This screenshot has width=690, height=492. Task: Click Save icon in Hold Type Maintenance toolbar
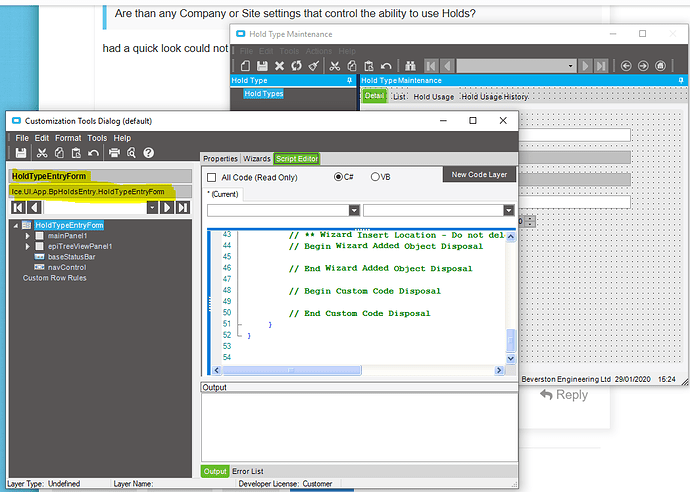pyautogui.click(x=262, y=66)
